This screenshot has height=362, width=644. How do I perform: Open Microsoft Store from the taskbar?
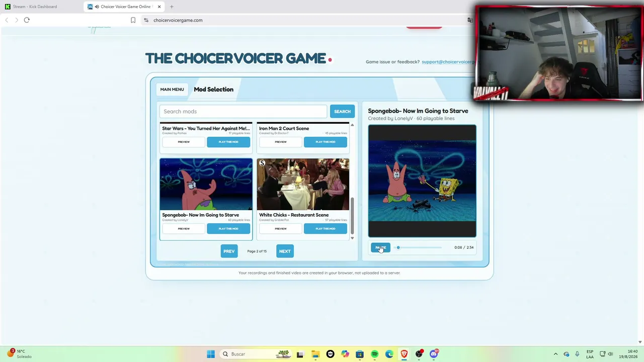tap(360, 354)
